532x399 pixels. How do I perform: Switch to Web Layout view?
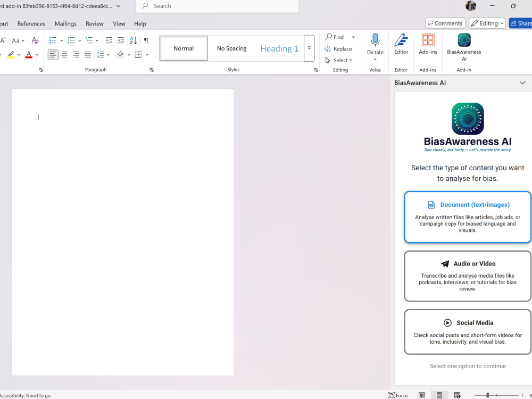tap(458, 395)
